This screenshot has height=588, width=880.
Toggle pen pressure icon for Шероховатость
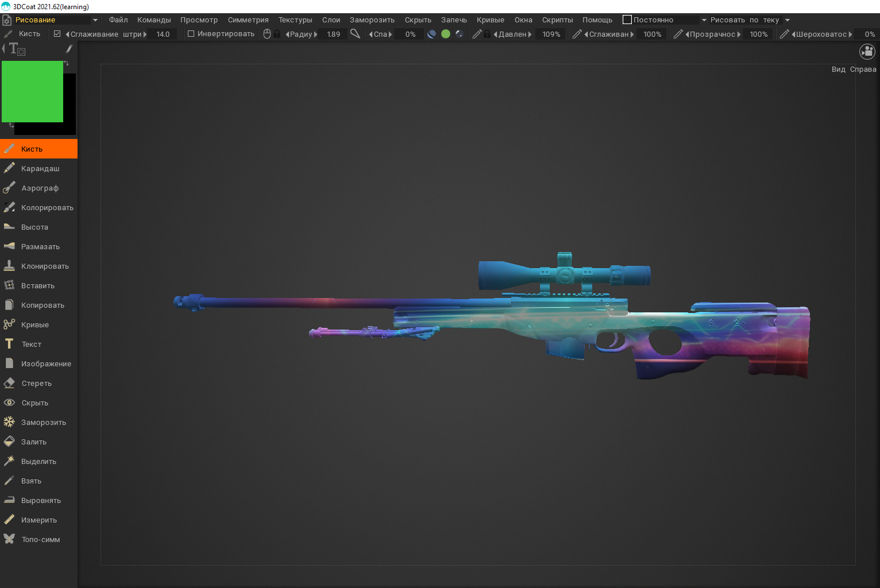coord(785,34)
